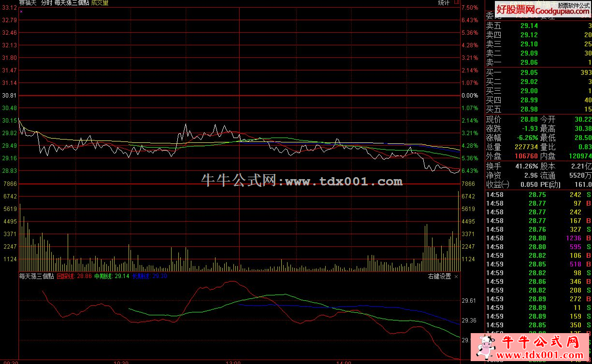Image resolution: width=592 pixels, height=364 pixels.
Task: Select the trade tick 28.80 with volume 595
Action: (538, 247)
